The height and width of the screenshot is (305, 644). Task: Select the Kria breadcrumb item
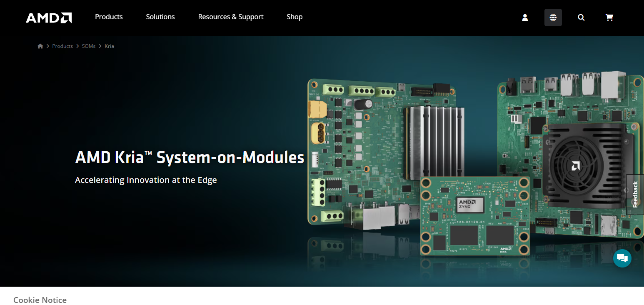click(x=109, y=46)
